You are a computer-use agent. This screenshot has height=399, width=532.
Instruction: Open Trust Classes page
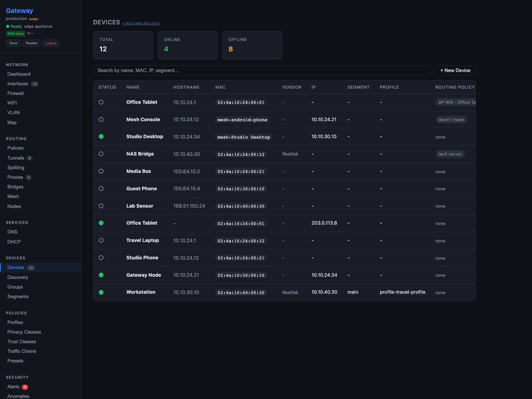[x=22, y=342]
